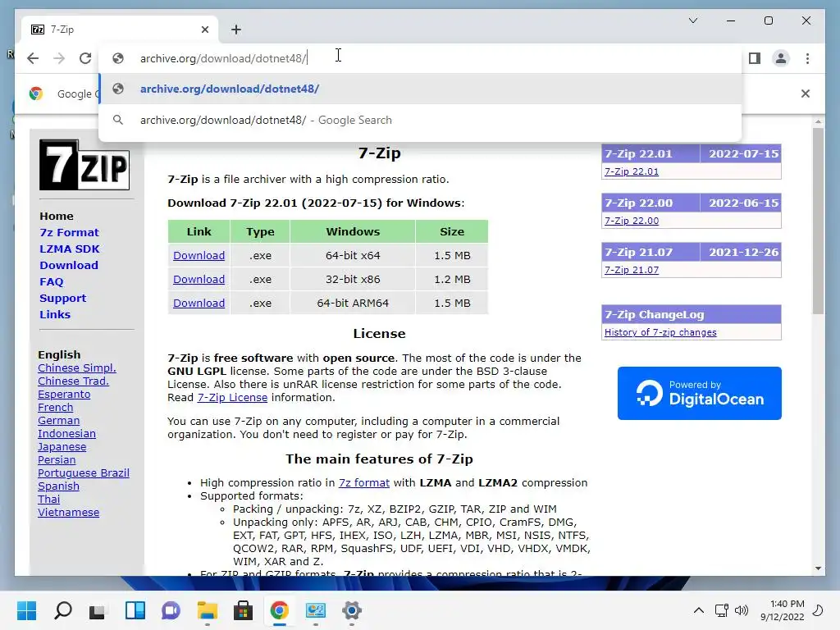This screenshot has width=840, height=630.
Task: Select the 7-Zip browser tab
Action: pos(118,30)
